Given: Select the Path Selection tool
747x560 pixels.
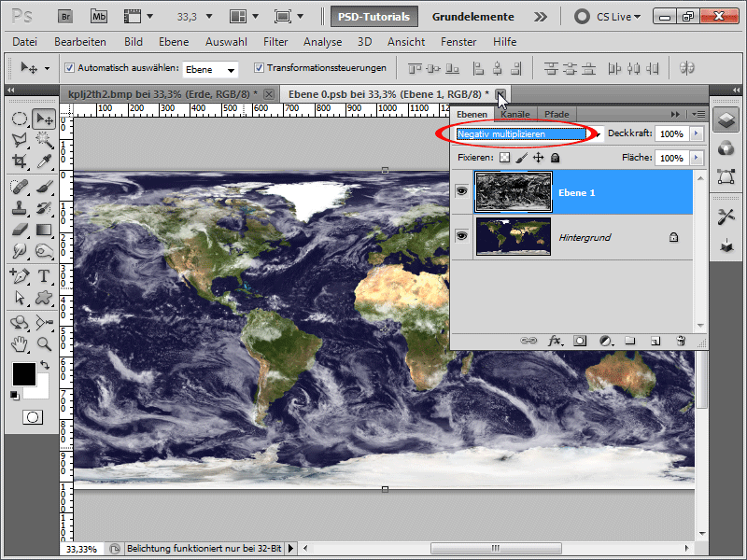Looking at the screenshot, I should 19,298.
